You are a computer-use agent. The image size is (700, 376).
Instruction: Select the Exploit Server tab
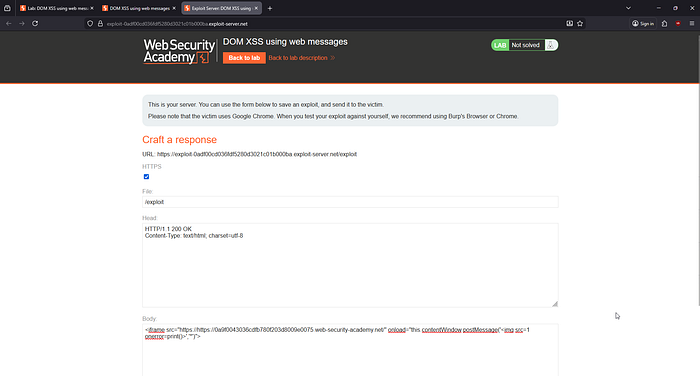coord(221,8)
